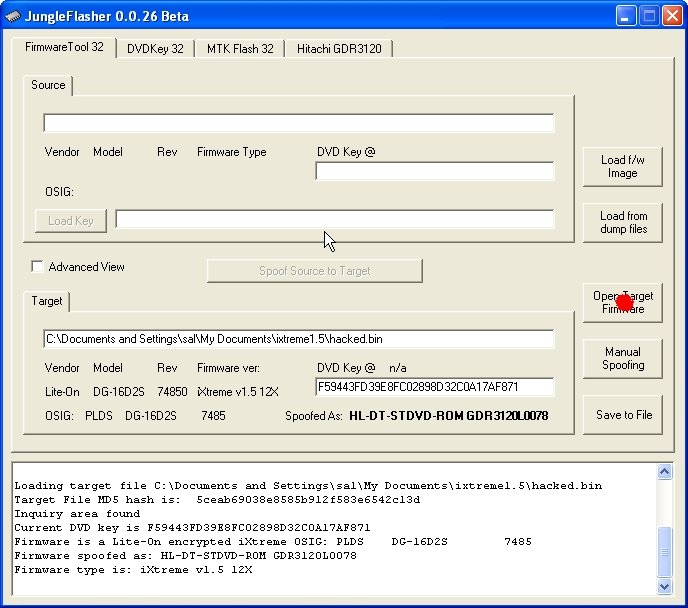The width and height of the screenshot is (688, 608).
Task: Click the Load f/w Image button
Action: coord(623,167)
